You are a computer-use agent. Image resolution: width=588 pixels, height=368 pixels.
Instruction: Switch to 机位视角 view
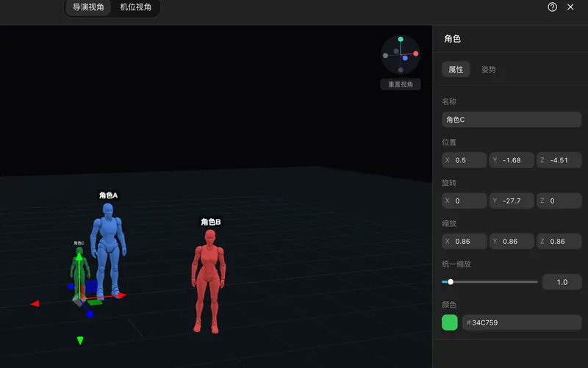[136, 7]
